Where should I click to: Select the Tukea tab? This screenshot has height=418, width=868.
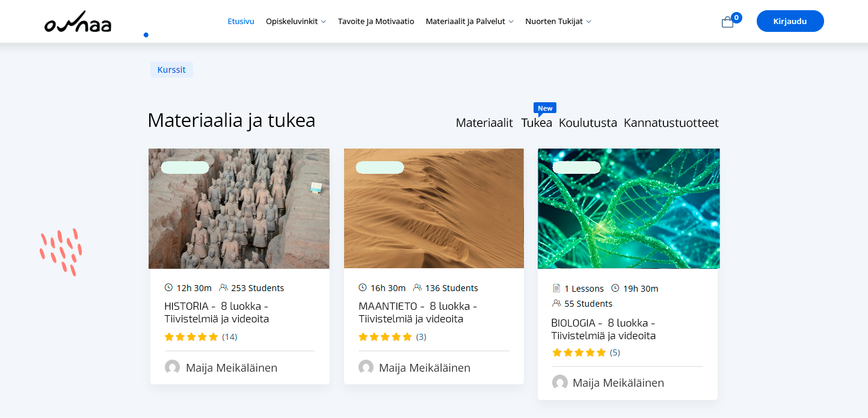536,123
